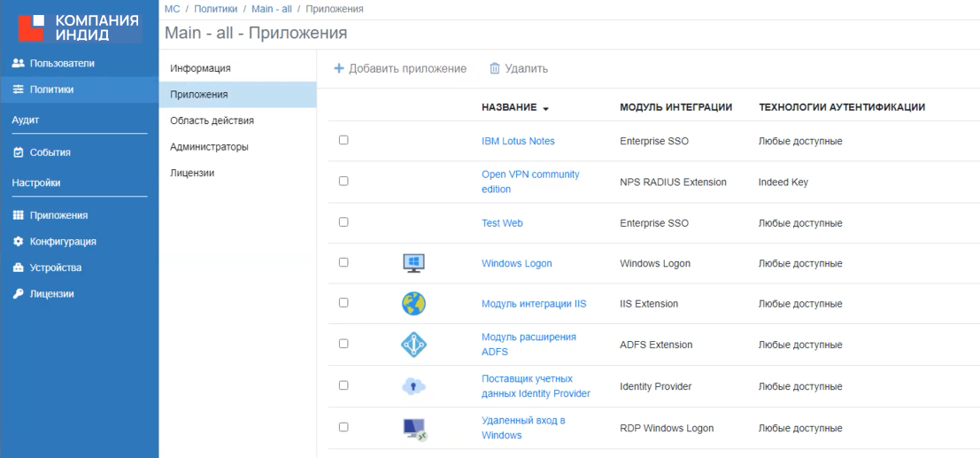
Task: Click the plus icon for Добавить приложение
Action: (x=338, y=68)
